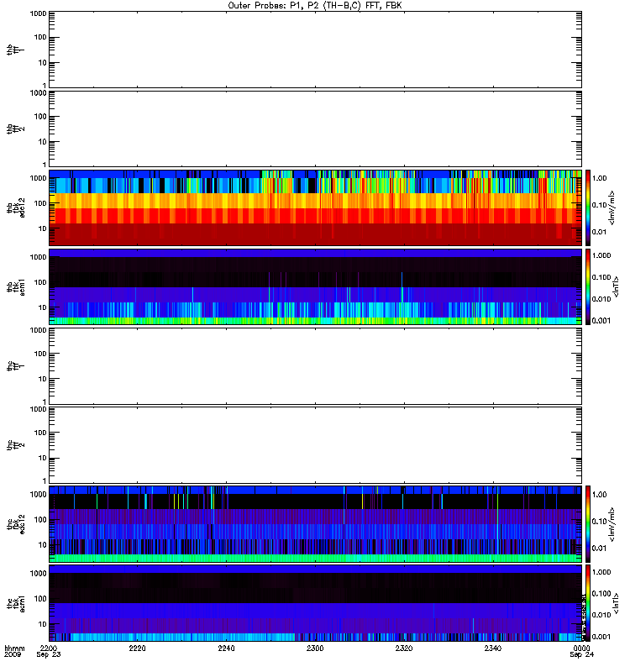Click the thb fbk edc12 spectrogram panel

(316, 207)
